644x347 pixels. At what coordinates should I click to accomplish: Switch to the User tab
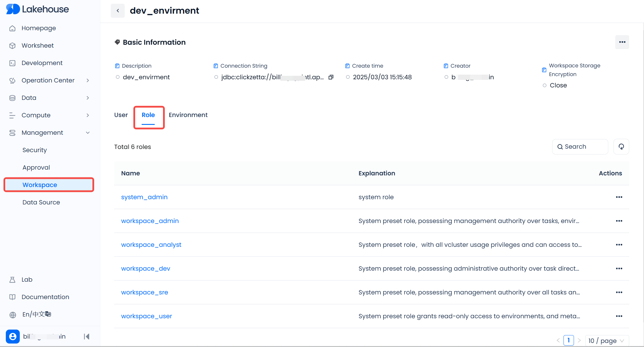(121, 115)
